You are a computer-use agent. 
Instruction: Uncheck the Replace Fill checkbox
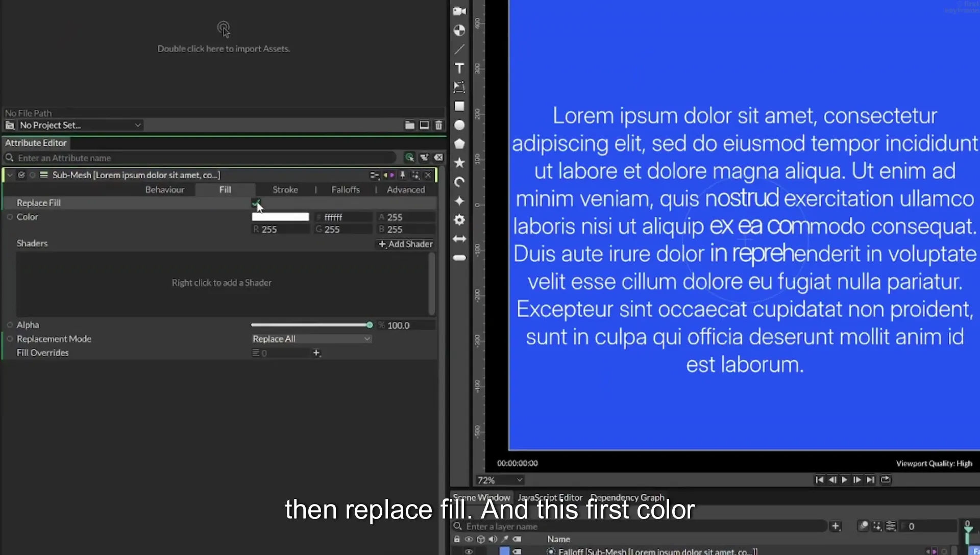click(256, 203)
